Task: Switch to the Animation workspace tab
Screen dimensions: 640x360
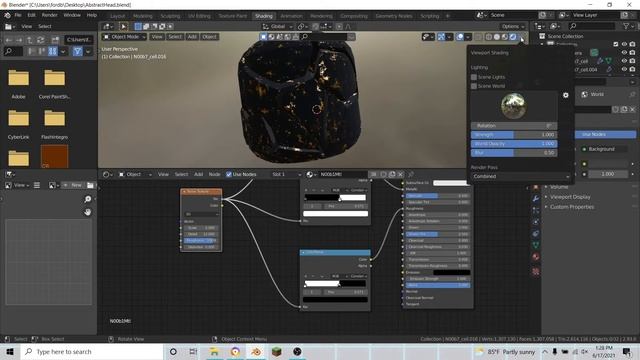Action: point(291,16)
